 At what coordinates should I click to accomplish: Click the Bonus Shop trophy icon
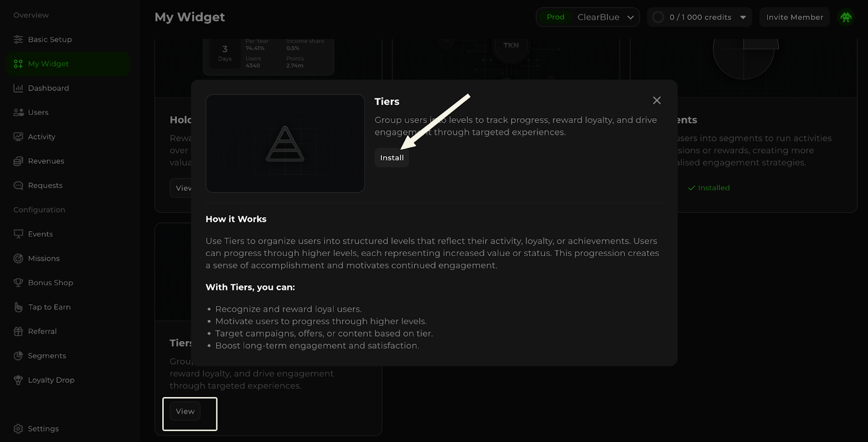coord(18,283)
